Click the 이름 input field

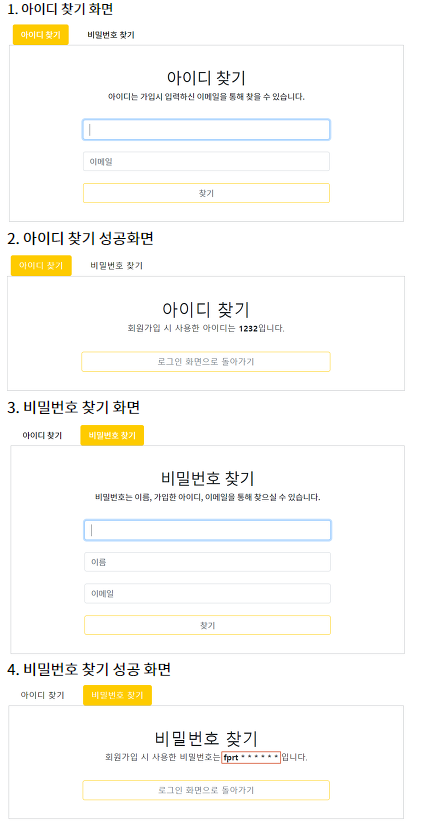(208, 562)
